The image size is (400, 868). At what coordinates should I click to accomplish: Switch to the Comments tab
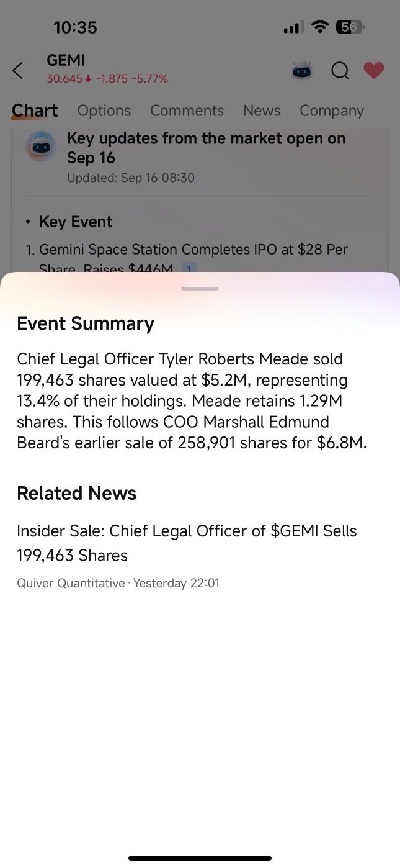pyautogui.click(x=187, y=111)
